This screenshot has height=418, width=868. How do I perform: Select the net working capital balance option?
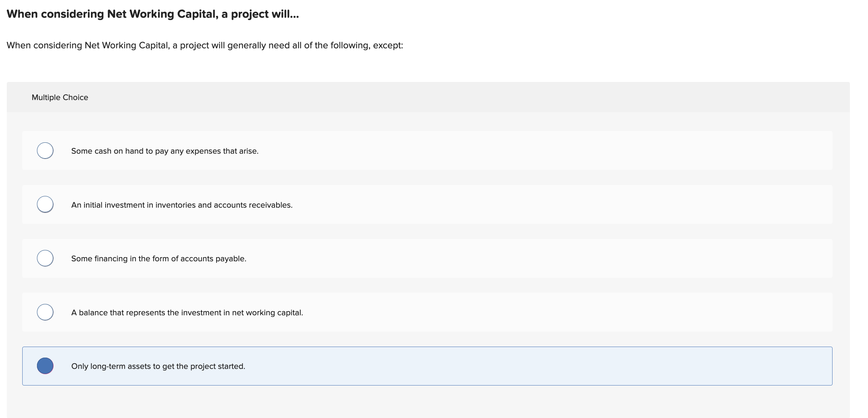(x=45, y=312)
